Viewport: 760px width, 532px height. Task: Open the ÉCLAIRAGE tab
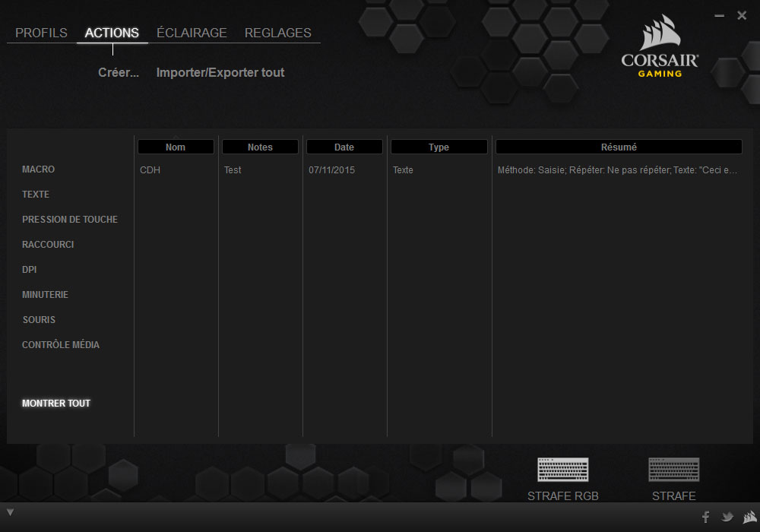[192, 33]
